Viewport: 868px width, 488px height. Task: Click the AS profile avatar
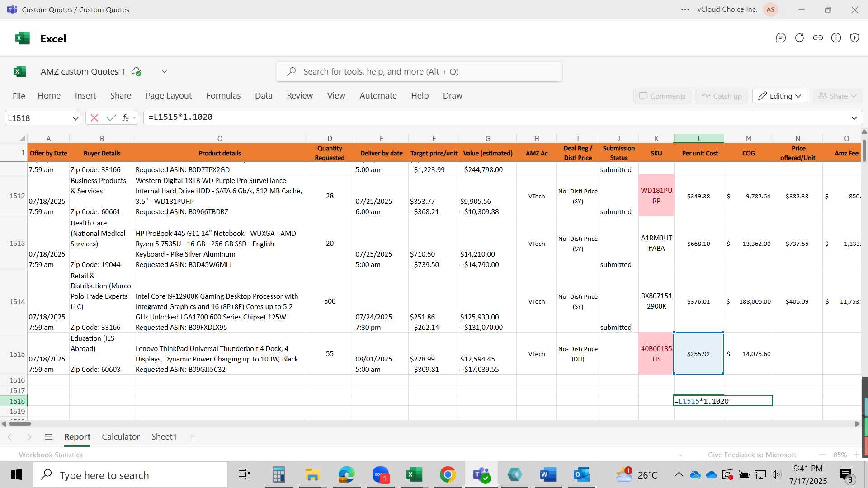coord(770,9)
